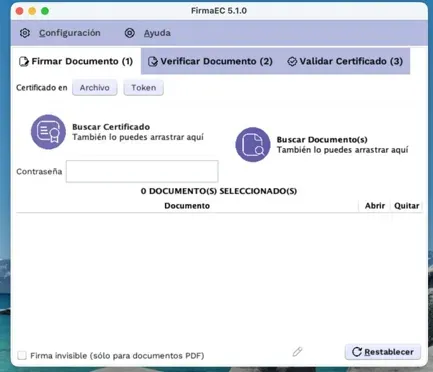Click the pencil icon near Restablecer
The width and height of the screenshot is (433, 372).
(297, 352)
